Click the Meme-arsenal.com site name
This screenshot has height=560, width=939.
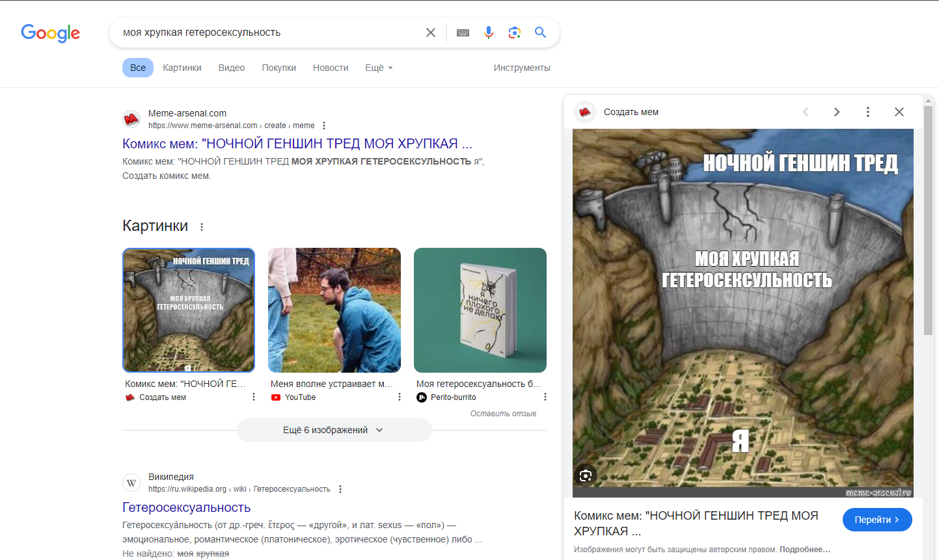(187, 113)
